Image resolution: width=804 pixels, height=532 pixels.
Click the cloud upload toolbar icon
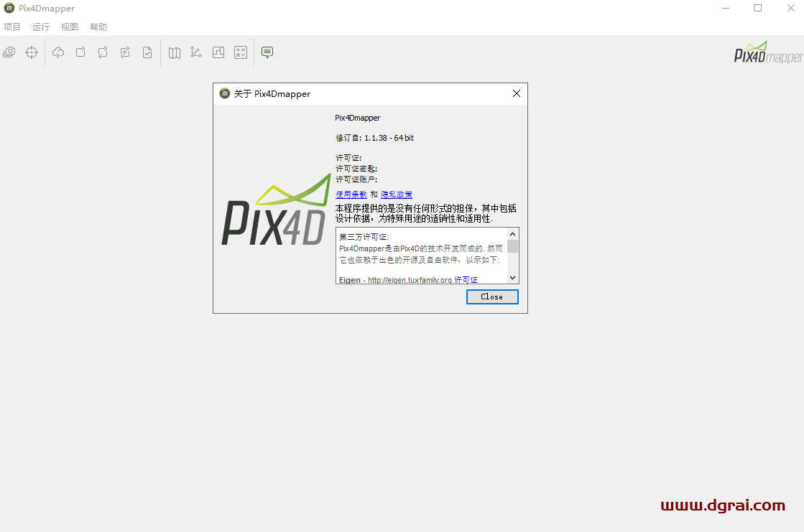(58, 52)
